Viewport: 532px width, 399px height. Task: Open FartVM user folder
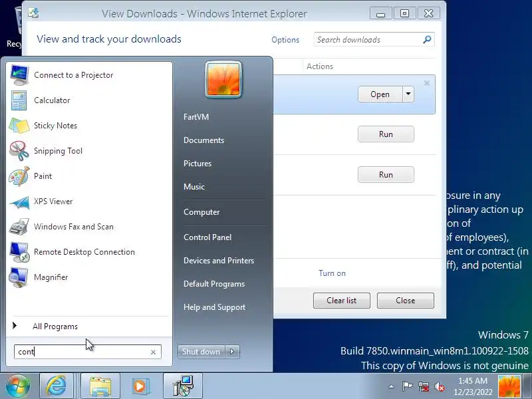coord(196,117)
